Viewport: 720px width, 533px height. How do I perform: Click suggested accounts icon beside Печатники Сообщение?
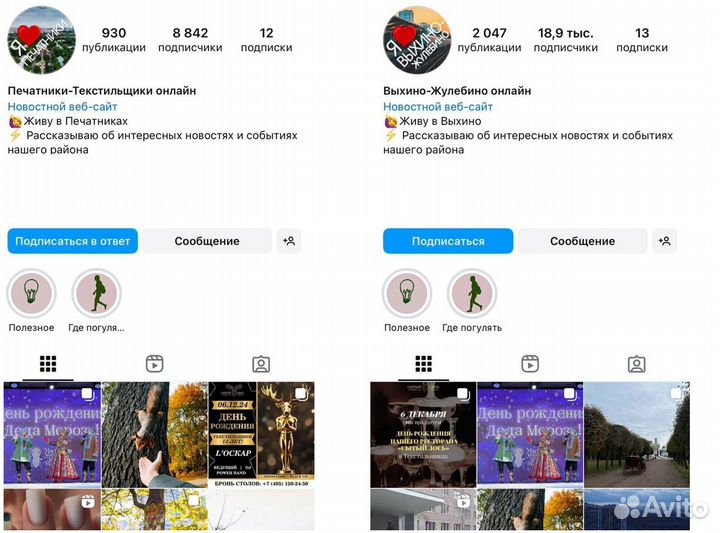click(x=289, y=241)
